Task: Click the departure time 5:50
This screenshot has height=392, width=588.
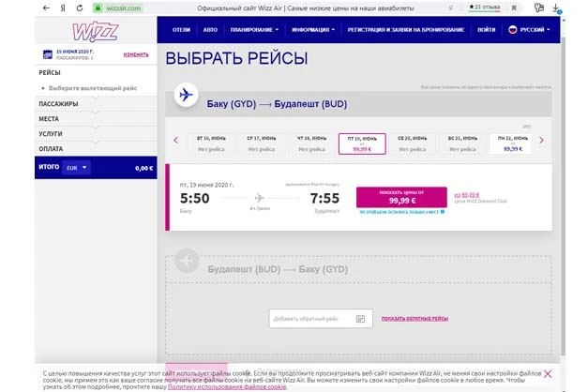Action: [195, 198]
